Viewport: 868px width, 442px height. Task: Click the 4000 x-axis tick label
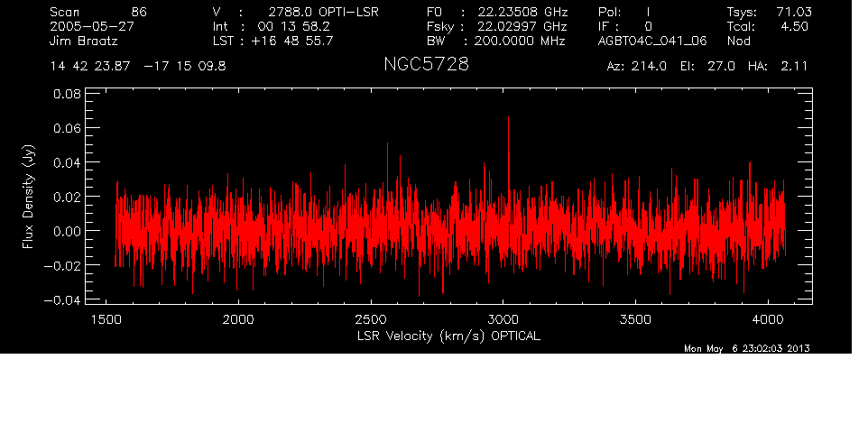pyautogui.click(x=768, y=319)
